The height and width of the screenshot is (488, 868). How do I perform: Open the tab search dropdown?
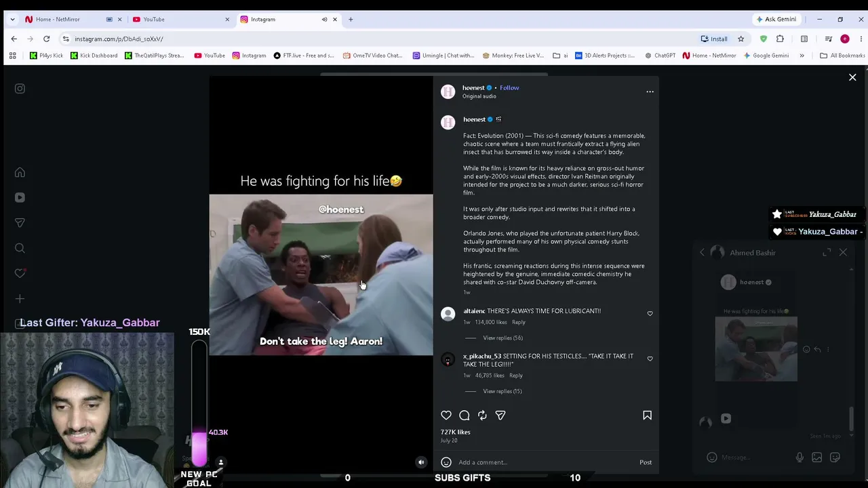[13, 19]
